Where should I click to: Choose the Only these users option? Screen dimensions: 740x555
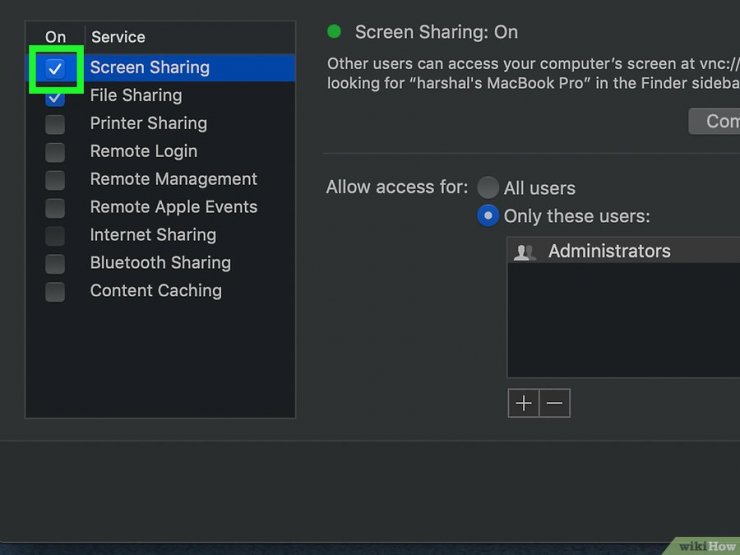(488, 216)
